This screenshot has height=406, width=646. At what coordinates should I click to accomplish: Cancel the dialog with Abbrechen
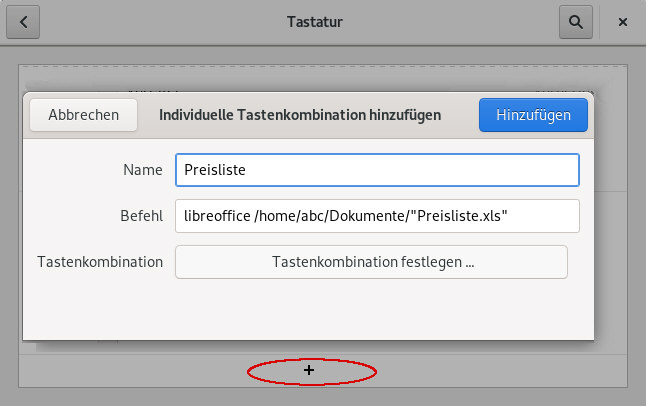pos(83,115)
